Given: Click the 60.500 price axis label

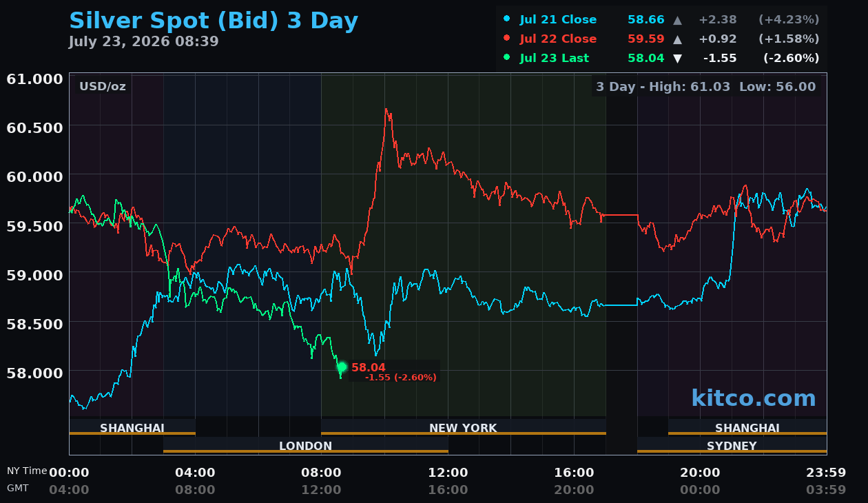Looking at the screenshot, I should click(34, 127).
